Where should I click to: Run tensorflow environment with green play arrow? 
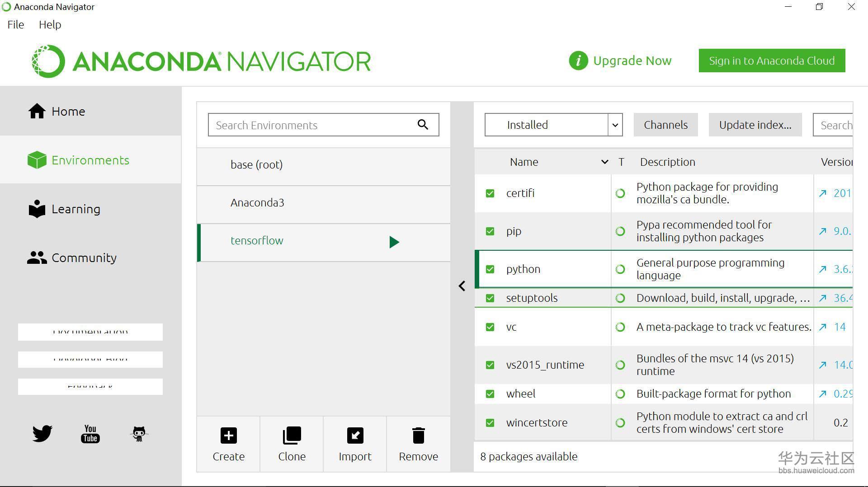coord(394,242)
